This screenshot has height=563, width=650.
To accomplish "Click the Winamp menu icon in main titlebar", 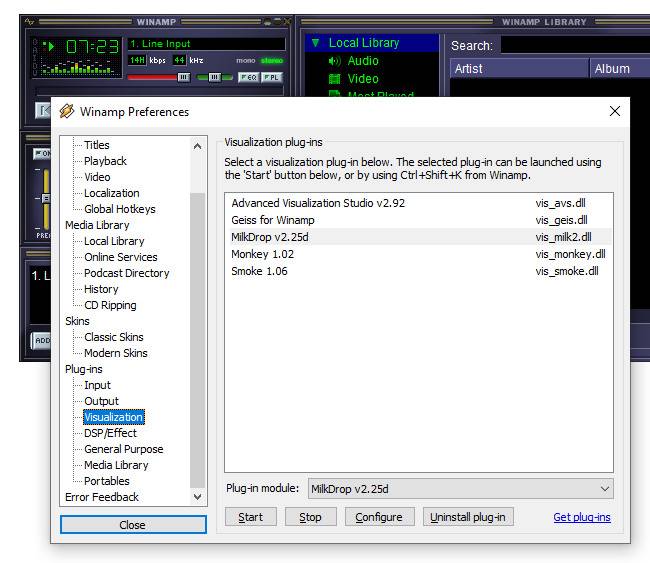I will click(30, 21).
